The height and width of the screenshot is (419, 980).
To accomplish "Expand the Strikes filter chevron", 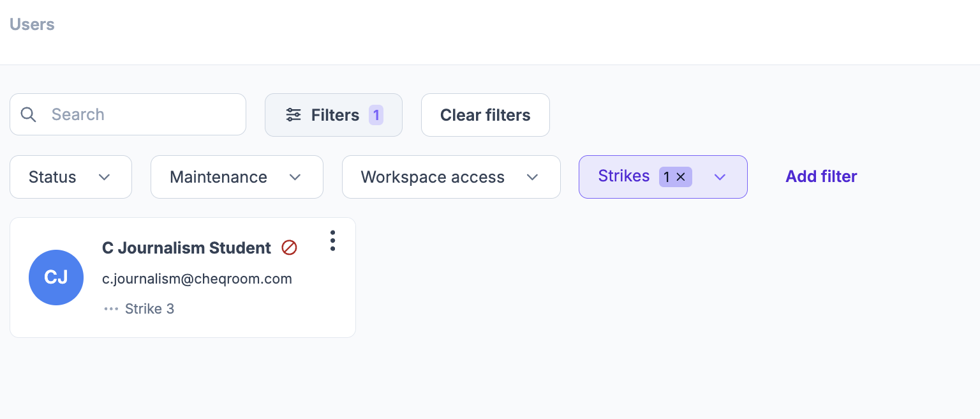I will 720,177.
